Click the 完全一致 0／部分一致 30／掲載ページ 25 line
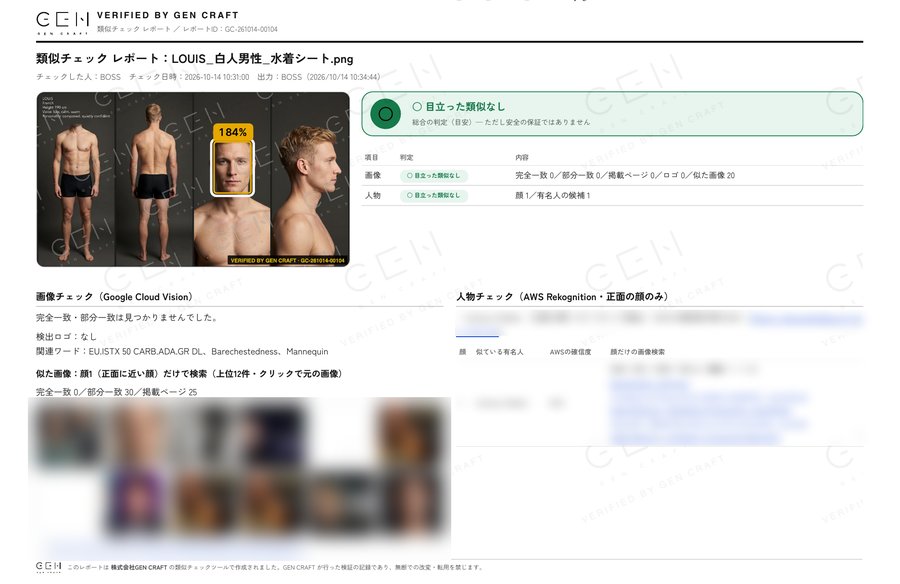 (x=117, y=392)
